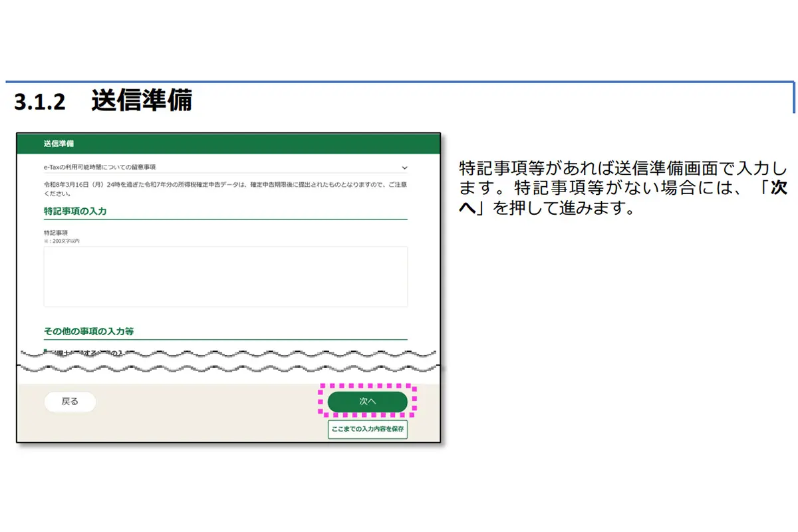
Task: Save progress via ここまでの入力内容を保存
Action: coord(368,430)
